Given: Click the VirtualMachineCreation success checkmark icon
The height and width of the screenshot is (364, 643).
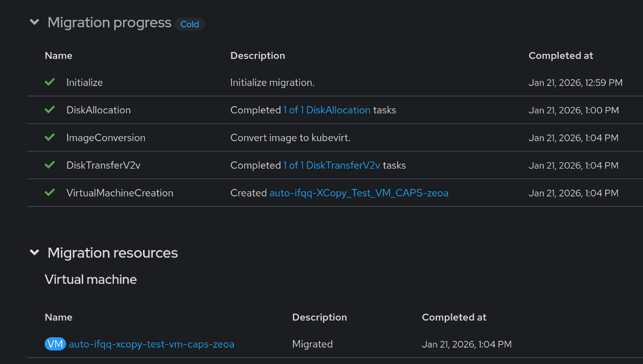Looking at the screenshot, I should [50, 192].
